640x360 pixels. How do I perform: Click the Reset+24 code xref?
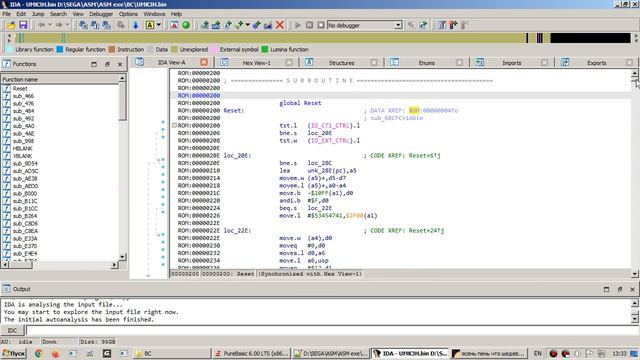427,231
